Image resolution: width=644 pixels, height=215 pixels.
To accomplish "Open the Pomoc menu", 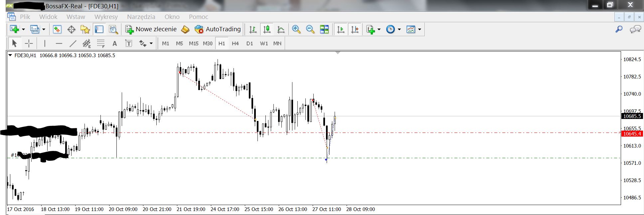I will tap(199, 17).
